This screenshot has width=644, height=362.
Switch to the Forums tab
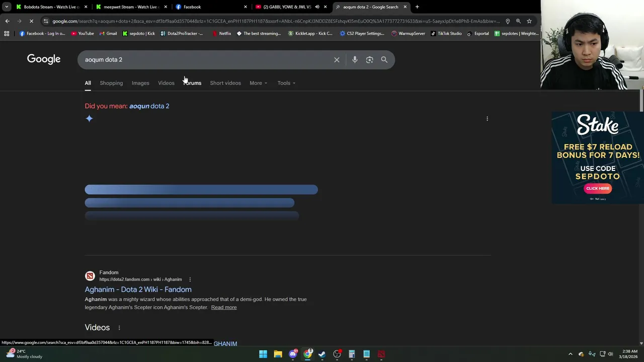pos(192,83)
